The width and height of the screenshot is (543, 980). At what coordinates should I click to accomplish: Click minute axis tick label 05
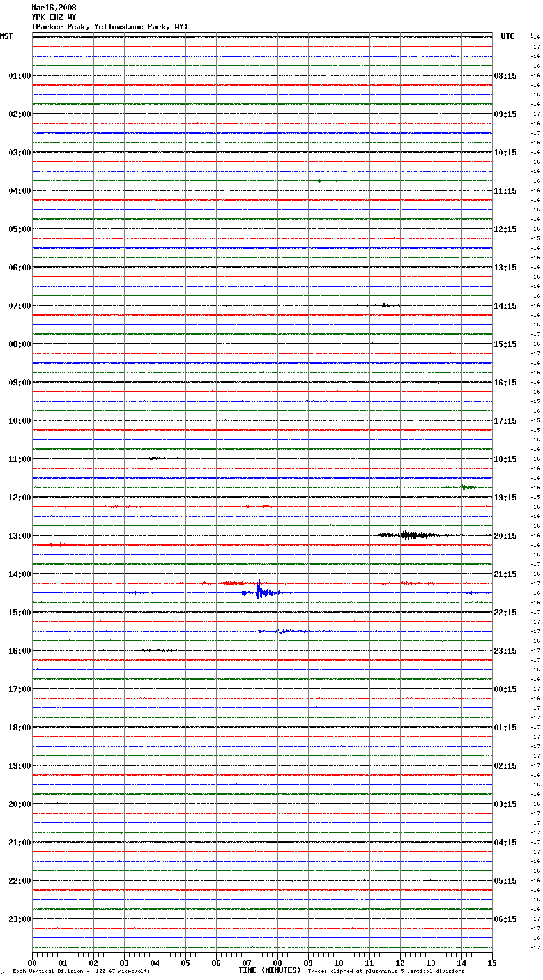click(185, 963)
